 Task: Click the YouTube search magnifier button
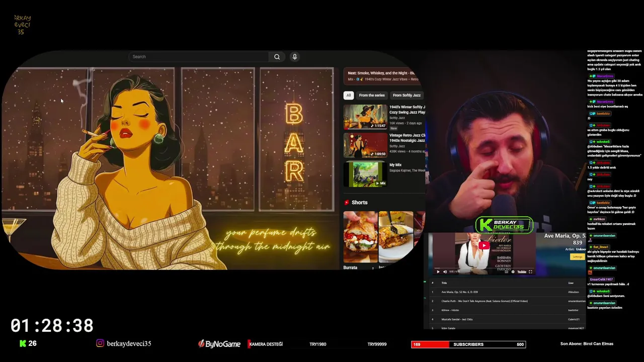[x=277, y=57]
